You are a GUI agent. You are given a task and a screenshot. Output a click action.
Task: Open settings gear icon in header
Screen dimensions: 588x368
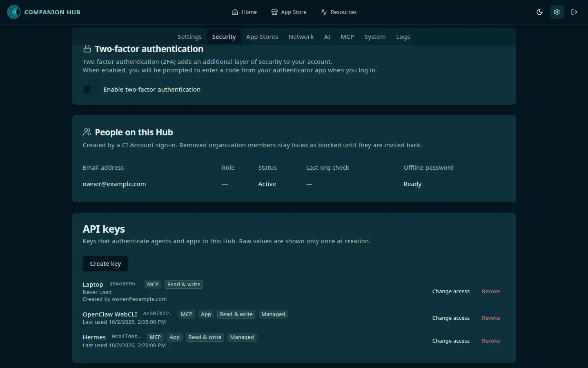pos(557,12)
